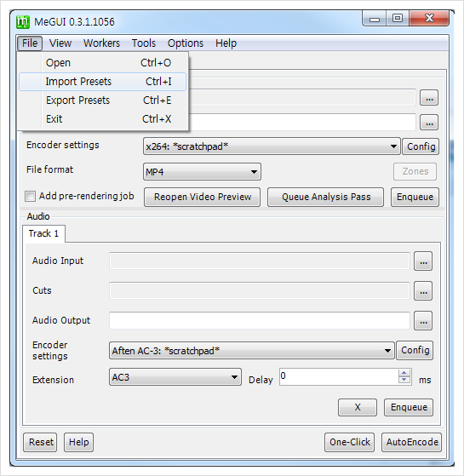Expand the AC3 Extension dropdown
This screenshot has height=476, width=464.
[x=175, y=377]
